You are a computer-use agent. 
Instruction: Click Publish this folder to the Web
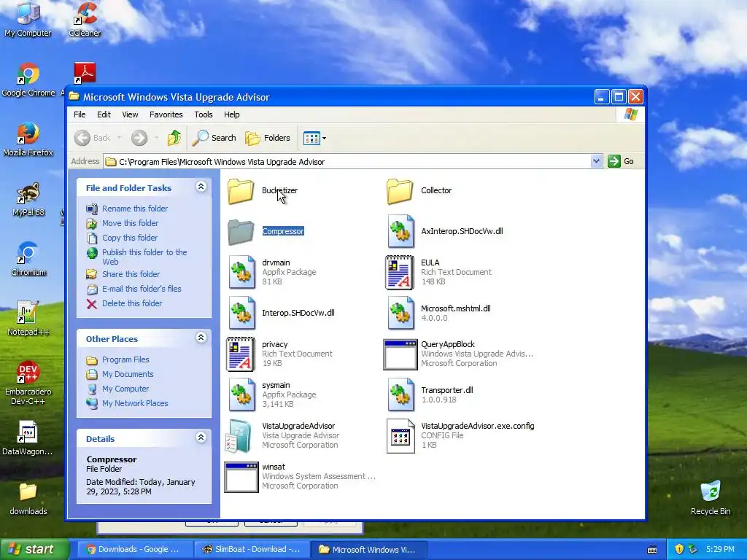click(144, 257)
